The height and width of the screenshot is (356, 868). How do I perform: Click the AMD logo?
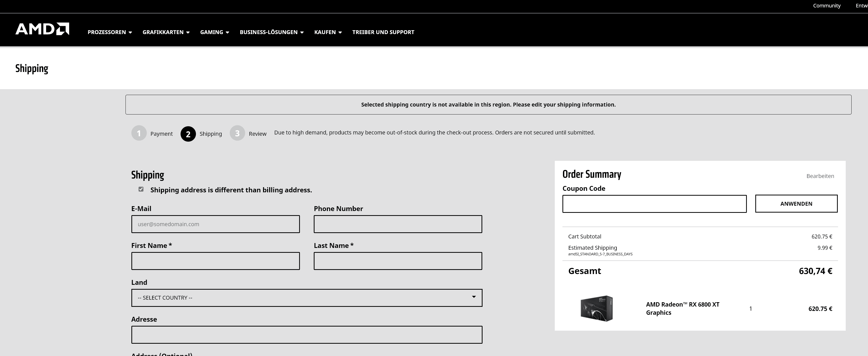point(42,29)
